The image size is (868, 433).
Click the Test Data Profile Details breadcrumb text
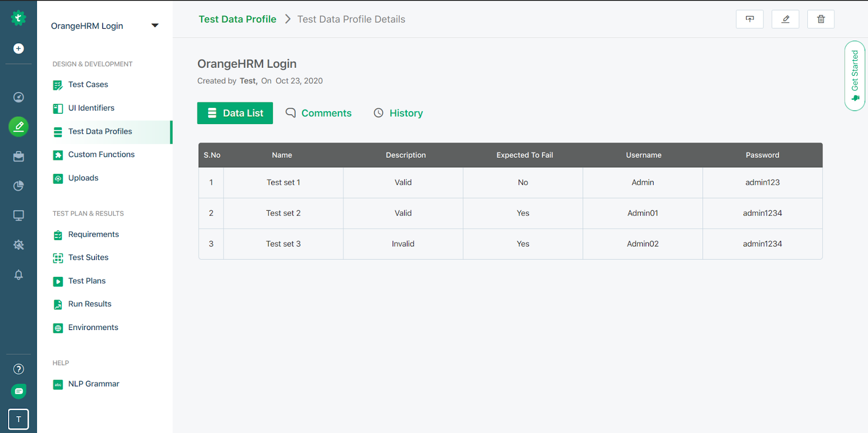(x=351, y=19)
